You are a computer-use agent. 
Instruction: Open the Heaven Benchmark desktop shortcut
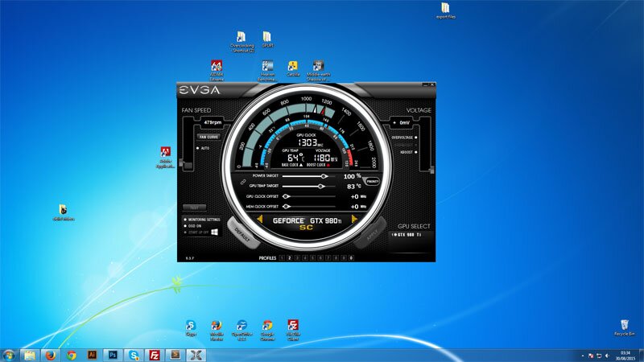(267, 71)
